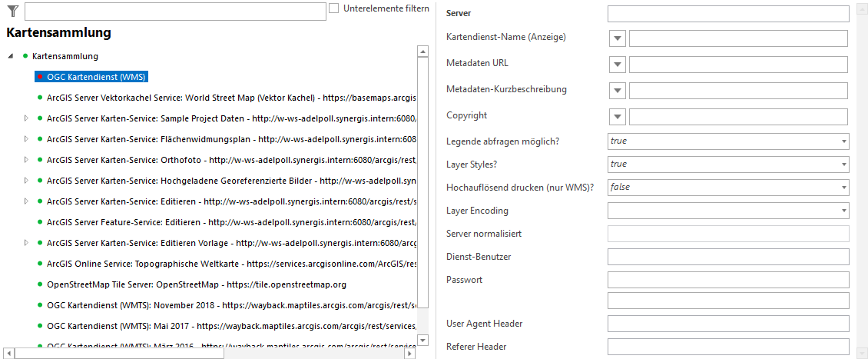
Task: Click the Metadaten-Kurzbeschreibung arrow button
Action: (x=618, y=91)
